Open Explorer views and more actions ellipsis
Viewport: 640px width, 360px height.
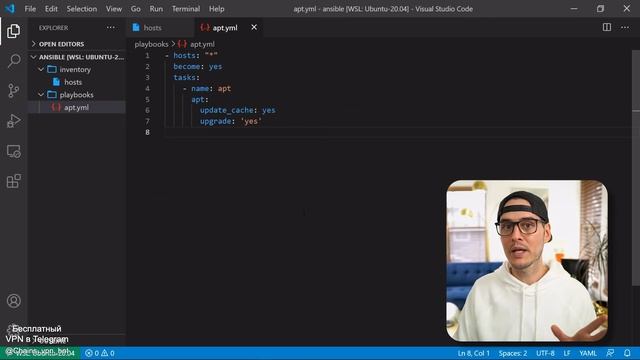click(x=111, y=28)
